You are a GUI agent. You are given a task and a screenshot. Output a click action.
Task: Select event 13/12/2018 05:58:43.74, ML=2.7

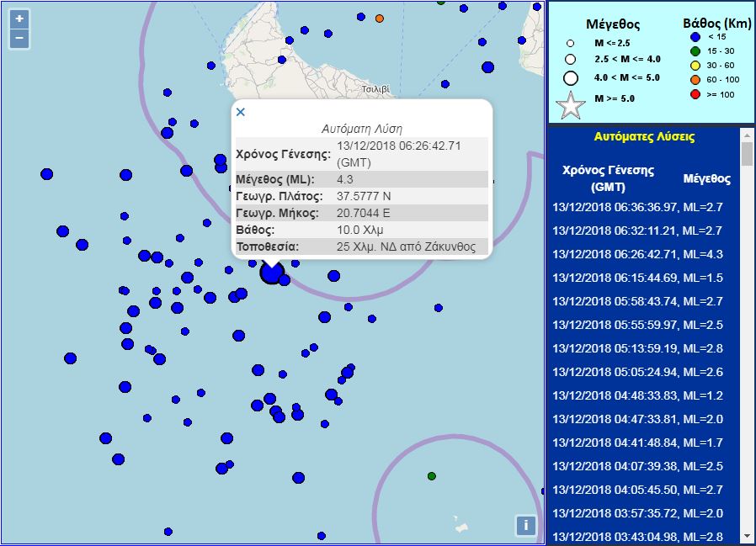[x=637, y=302]
